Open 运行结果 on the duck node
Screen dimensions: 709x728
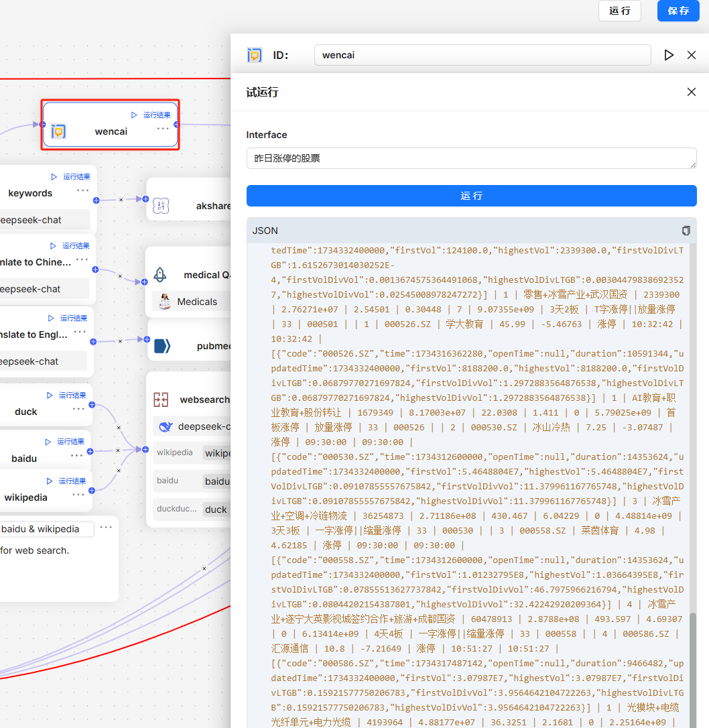click(72, 395)
